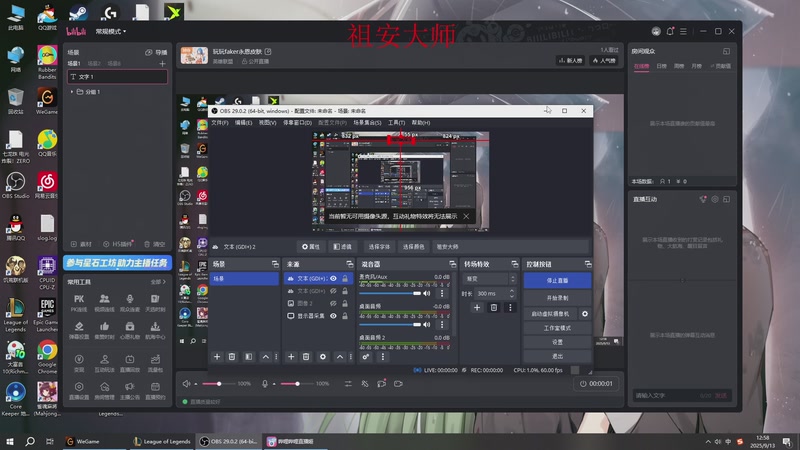Show the hidden second 文本 (GDI+) source
This screenshot has width=800, height=450.
333,291
